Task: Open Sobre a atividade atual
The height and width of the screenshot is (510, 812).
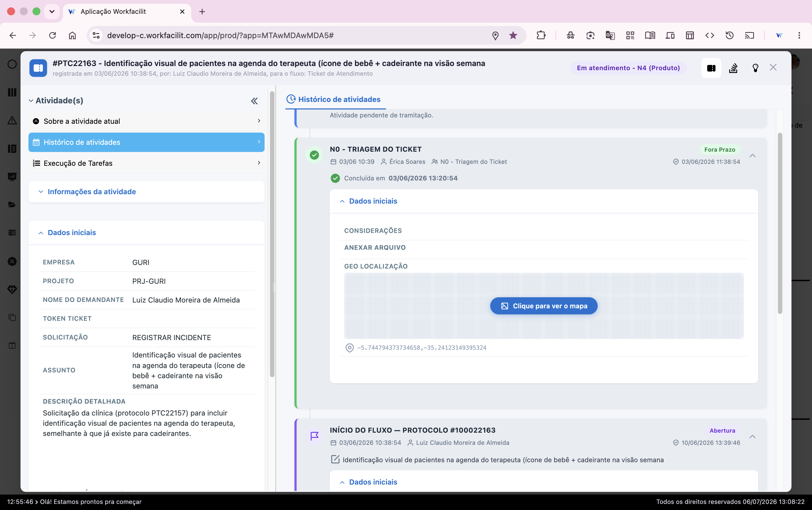Action: point(146,121)
